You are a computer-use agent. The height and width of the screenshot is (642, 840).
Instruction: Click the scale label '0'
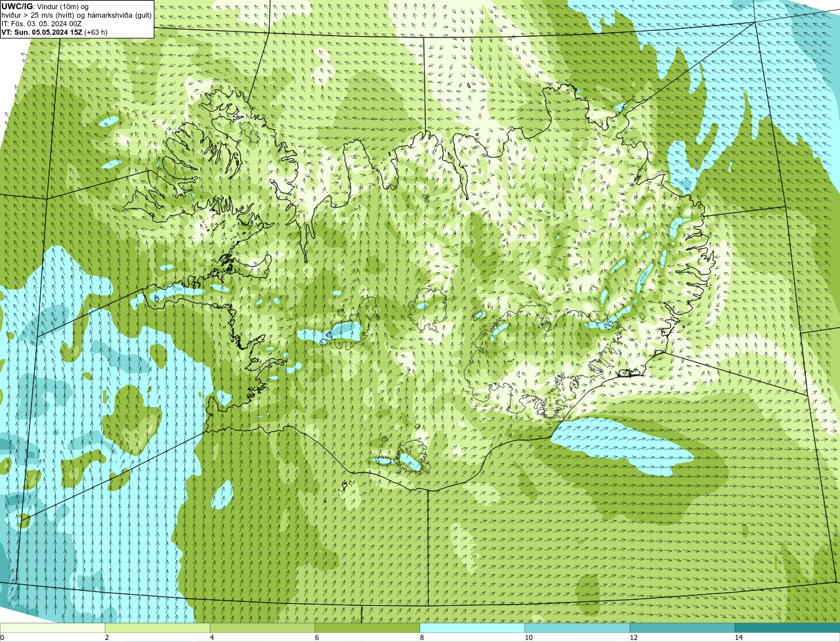[2, 637]
